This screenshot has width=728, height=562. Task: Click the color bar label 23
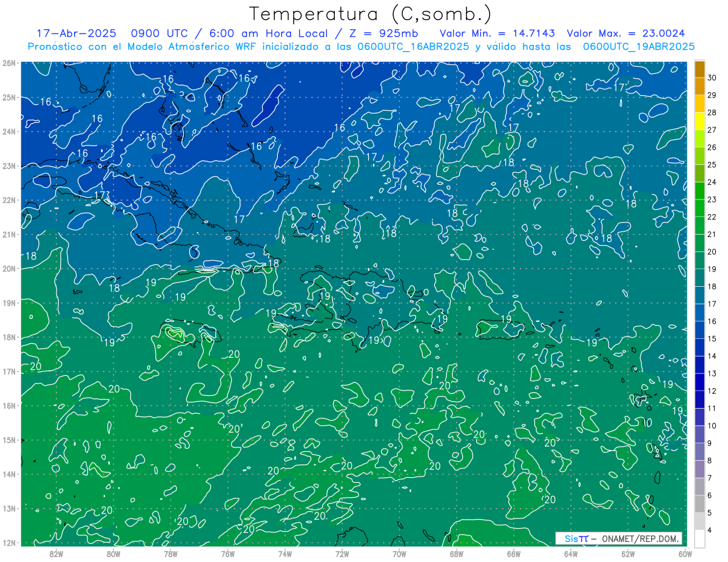point(712,199)
